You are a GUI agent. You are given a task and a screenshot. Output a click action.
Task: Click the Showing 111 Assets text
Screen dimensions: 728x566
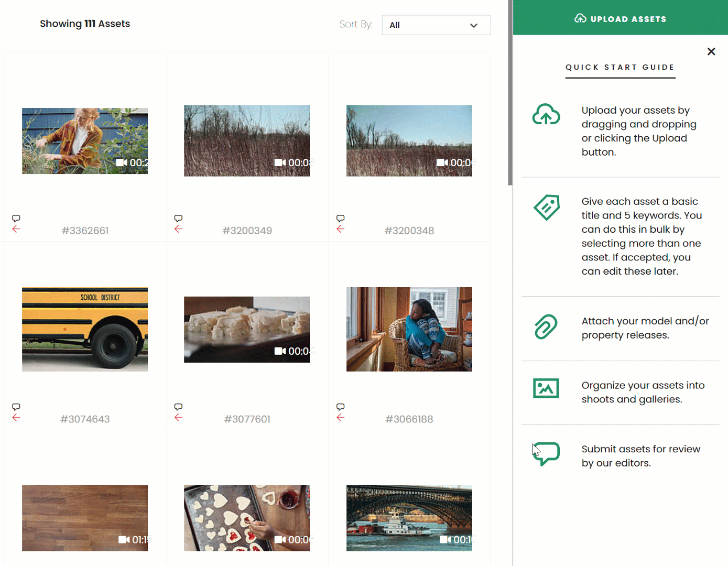coord(85,24)
